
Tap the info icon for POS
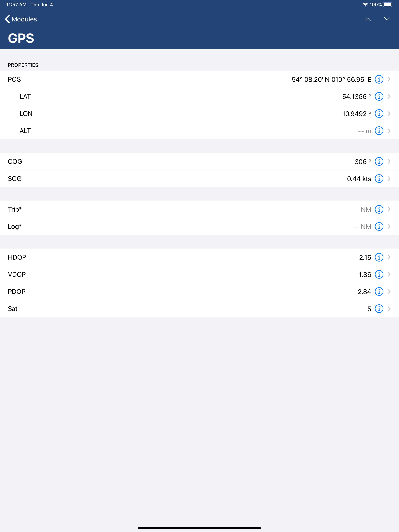point(379,79)
